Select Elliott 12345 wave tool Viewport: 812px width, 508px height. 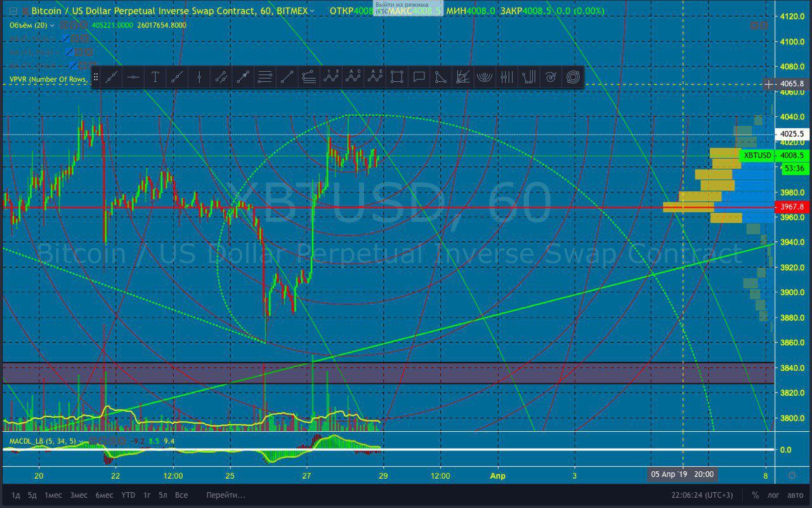(331, 77)
